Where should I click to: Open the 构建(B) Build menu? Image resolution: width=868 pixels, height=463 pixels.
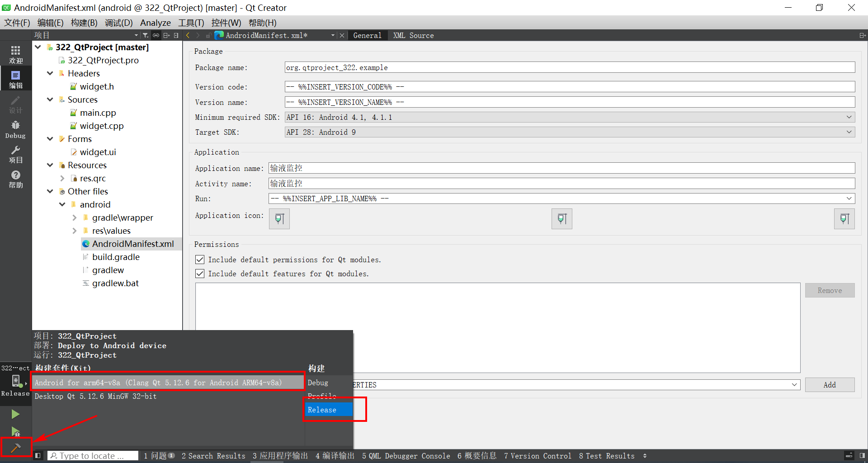(84, 23)
